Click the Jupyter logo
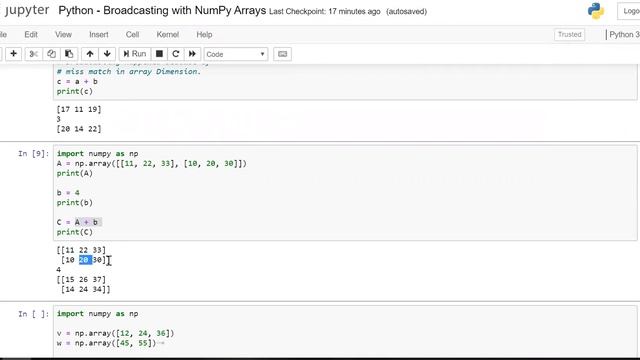 [27, 11]
